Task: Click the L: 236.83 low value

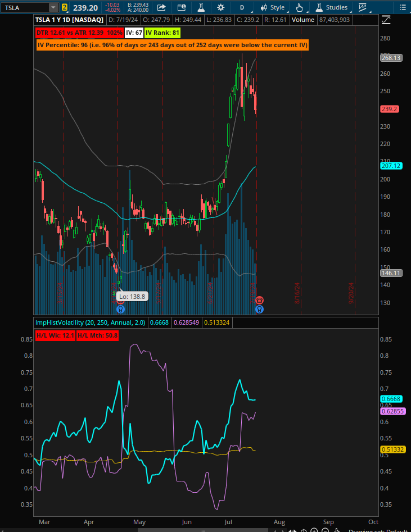Action: 218,20
